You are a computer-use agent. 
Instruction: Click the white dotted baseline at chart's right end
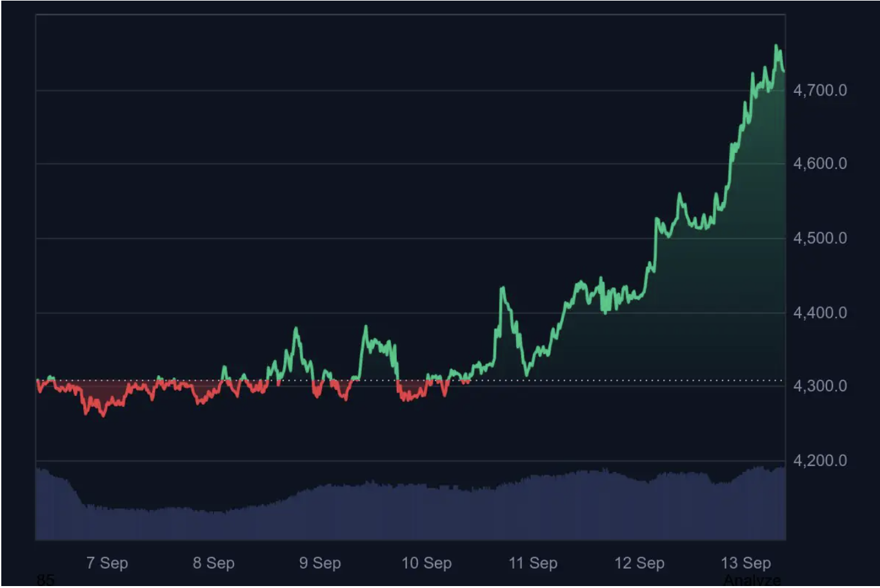[x=777, y=380]
